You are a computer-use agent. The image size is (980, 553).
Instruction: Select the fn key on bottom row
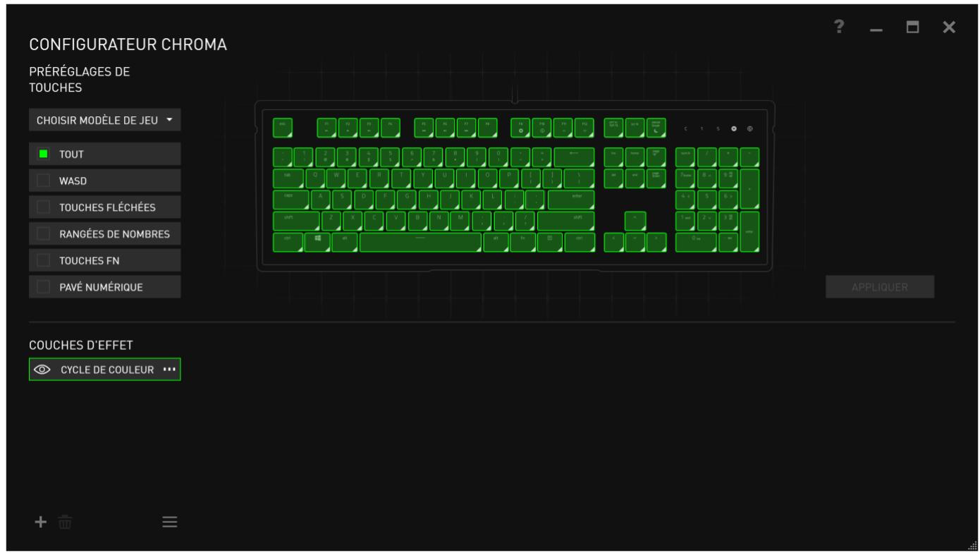[x=523, y=243]
